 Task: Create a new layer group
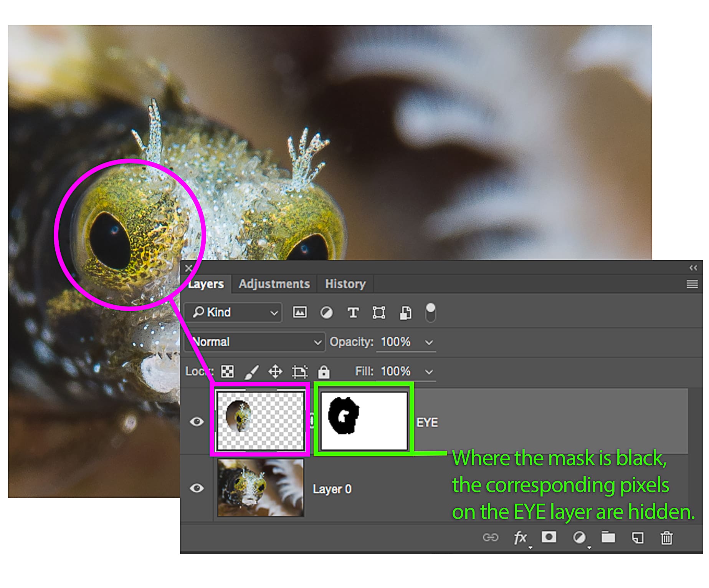pos(608,538)
